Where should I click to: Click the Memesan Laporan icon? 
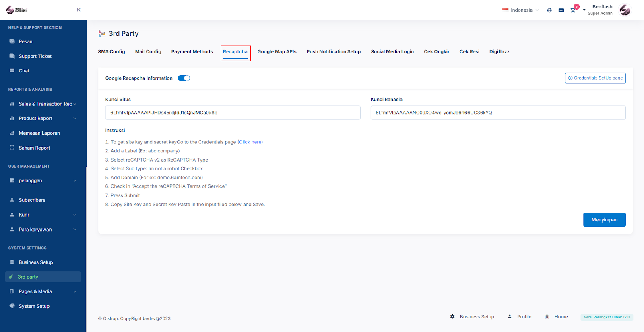[x=12, y=133]
